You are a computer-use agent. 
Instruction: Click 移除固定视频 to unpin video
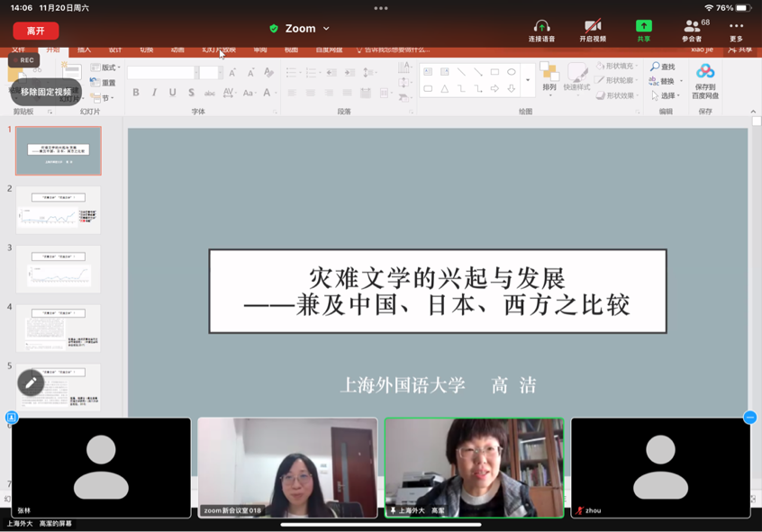point(46,92)
